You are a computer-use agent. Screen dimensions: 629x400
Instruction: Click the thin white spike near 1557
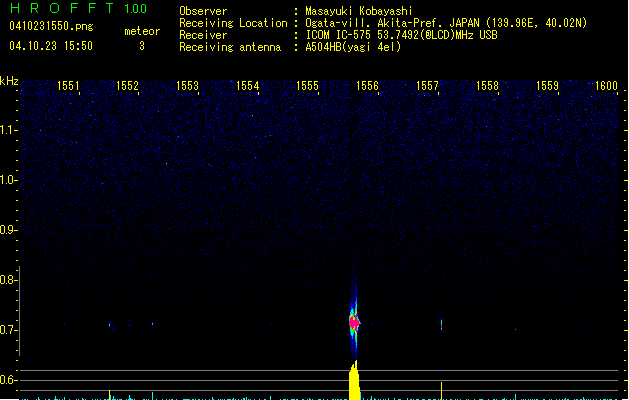point(441,324)
